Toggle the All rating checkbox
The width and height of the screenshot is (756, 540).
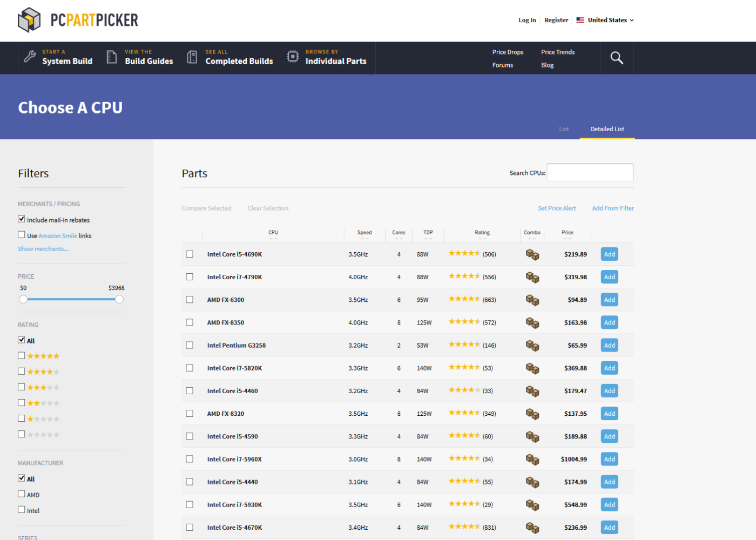22,340
